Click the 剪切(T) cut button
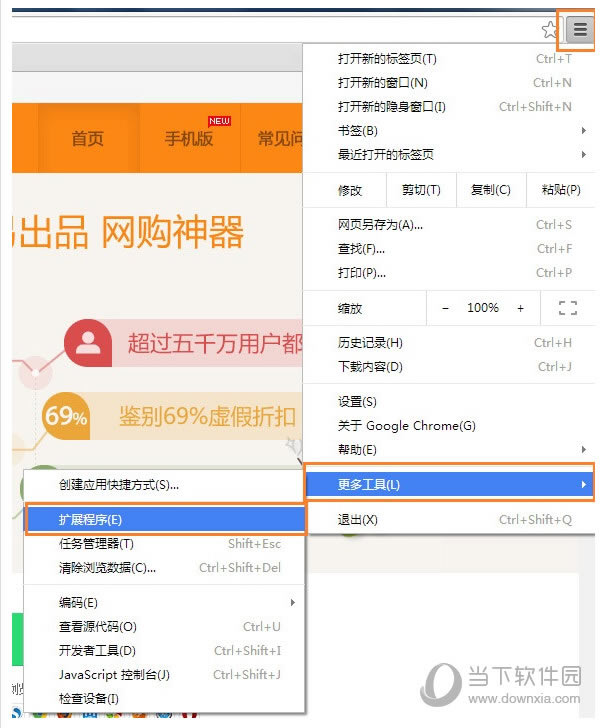605x728 pixels. [421, 190]
